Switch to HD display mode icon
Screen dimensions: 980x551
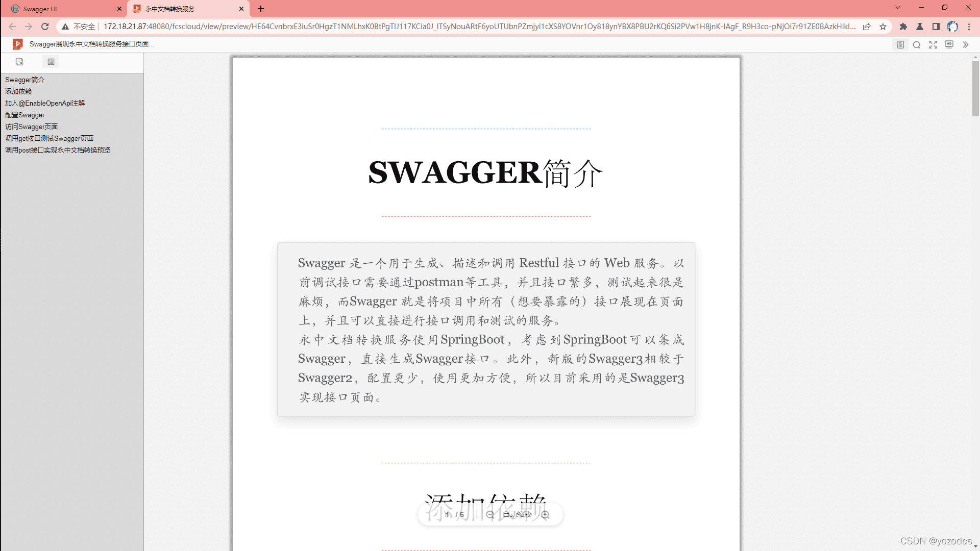coord(949,44)
